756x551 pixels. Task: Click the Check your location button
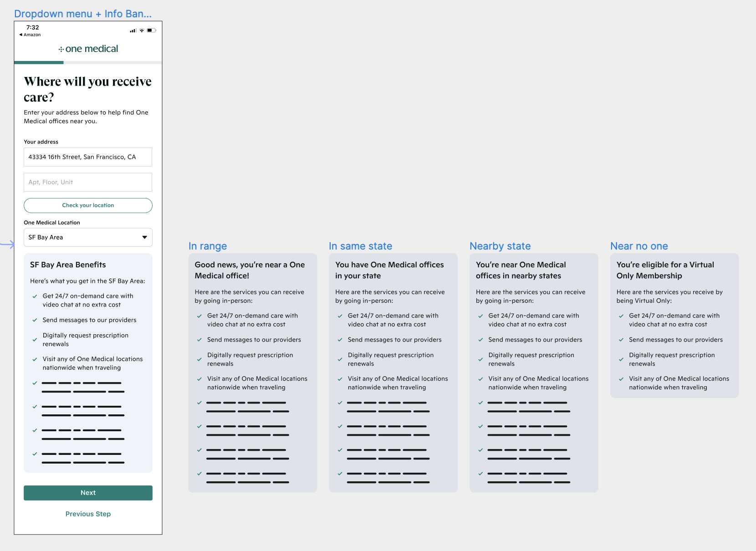88,205
